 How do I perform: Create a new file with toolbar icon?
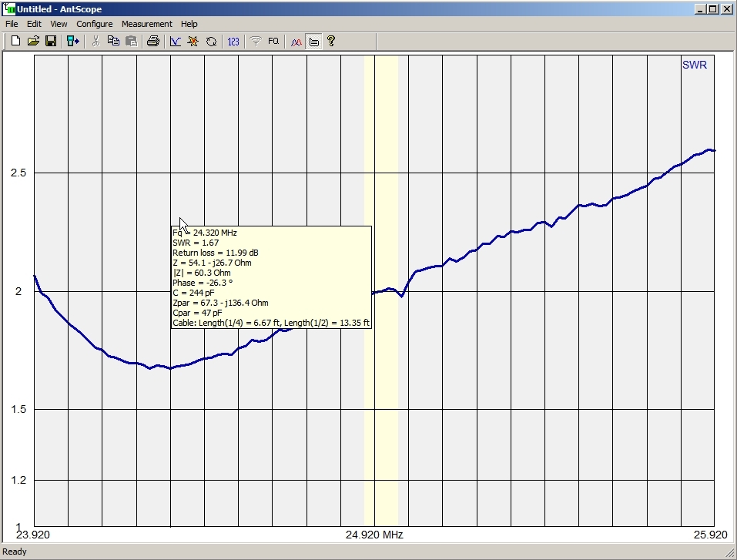pos(15,42)
